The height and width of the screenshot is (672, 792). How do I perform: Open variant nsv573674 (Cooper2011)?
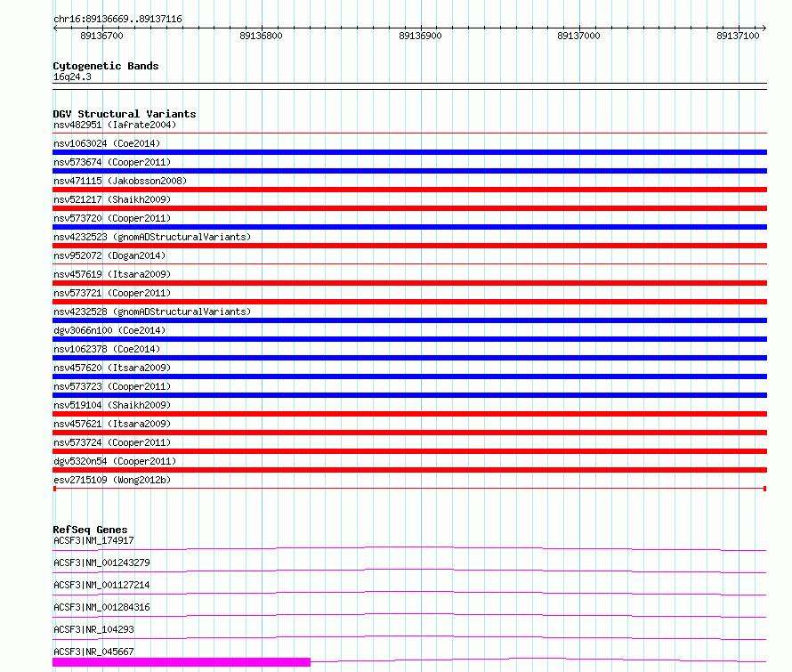click(112, 162)
